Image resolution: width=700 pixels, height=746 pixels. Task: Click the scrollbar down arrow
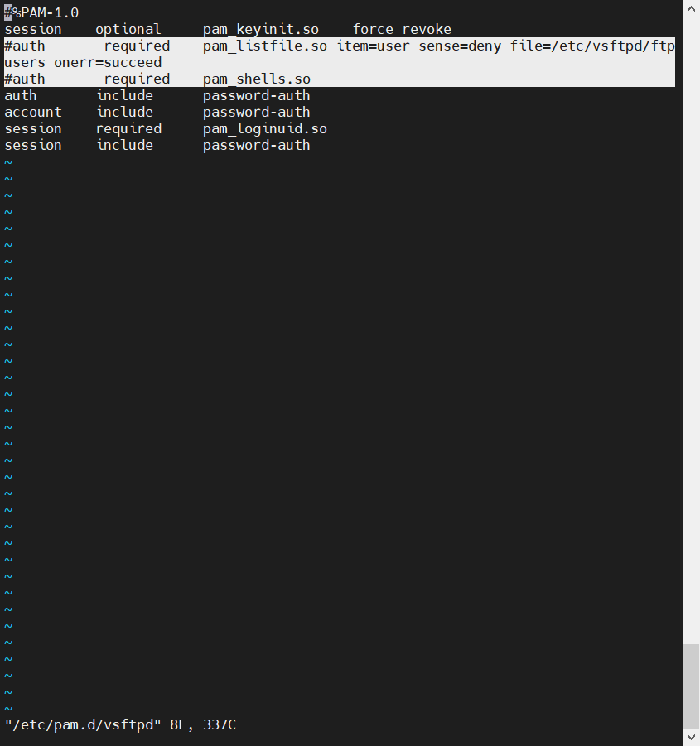[691, 737]
